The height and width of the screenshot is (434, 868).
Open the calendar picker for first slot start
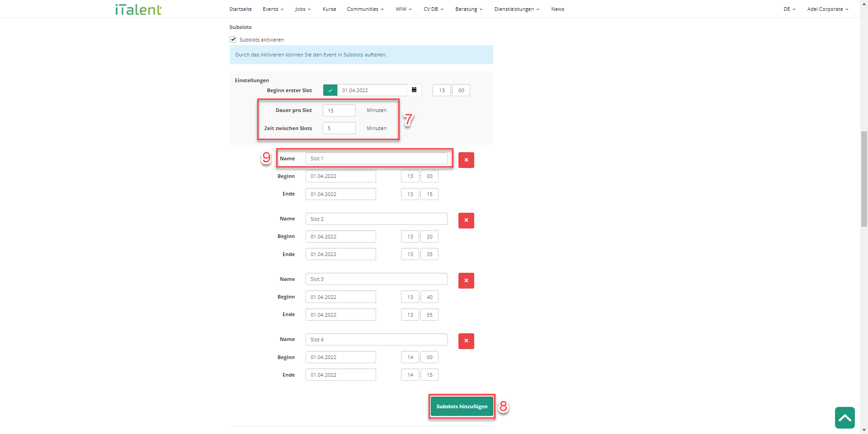pyautogui.click(x=414, y=90)
